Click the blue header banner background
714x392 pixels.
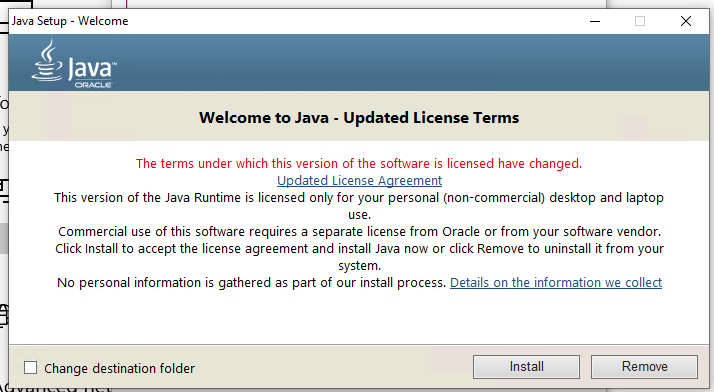click(410, 62)
